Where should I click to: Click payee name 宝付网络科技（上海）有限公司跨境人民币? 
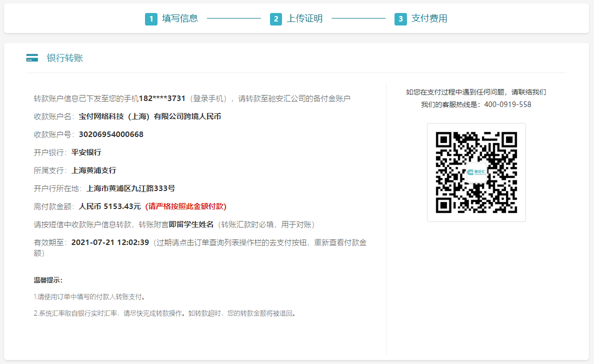[150, 116]
